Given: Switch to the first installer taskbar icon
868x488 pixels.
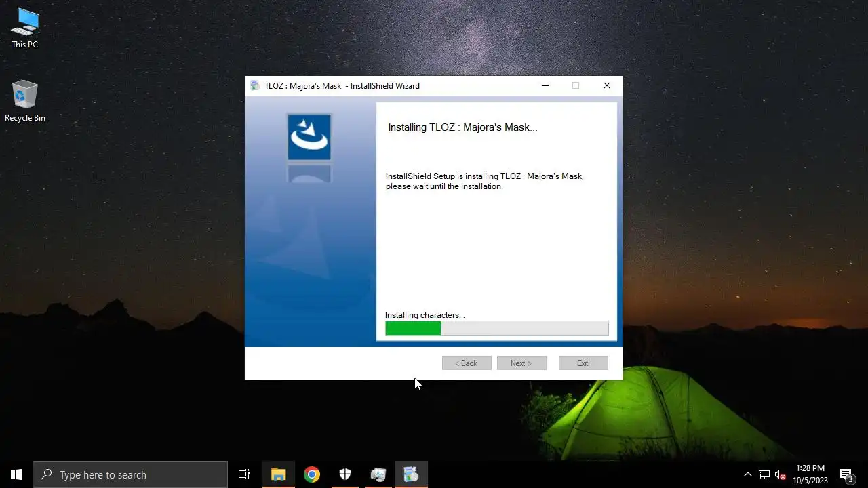Looking at the screenshot, I should 378,474.
